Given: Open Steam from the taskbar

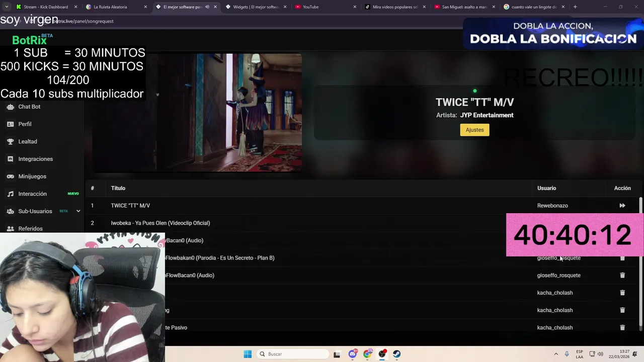Looking at the screenshot, I should (x=396, y=354).
